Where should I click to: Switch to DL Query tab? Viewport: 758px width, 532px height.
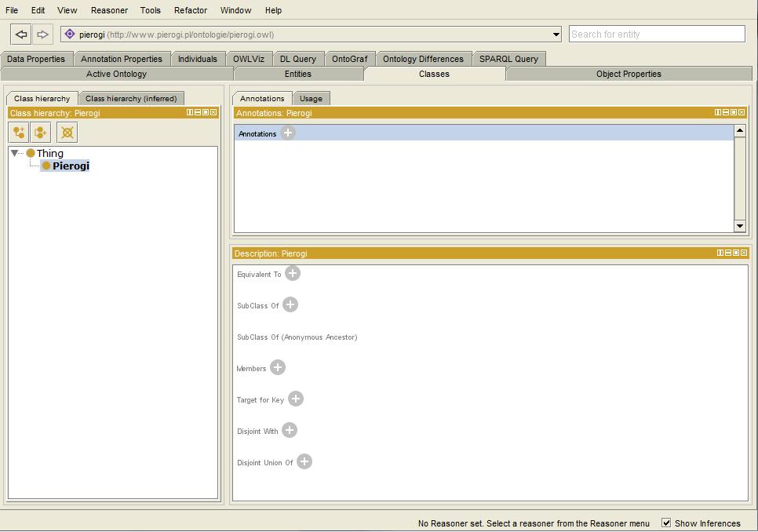click(x=298, y=59)
